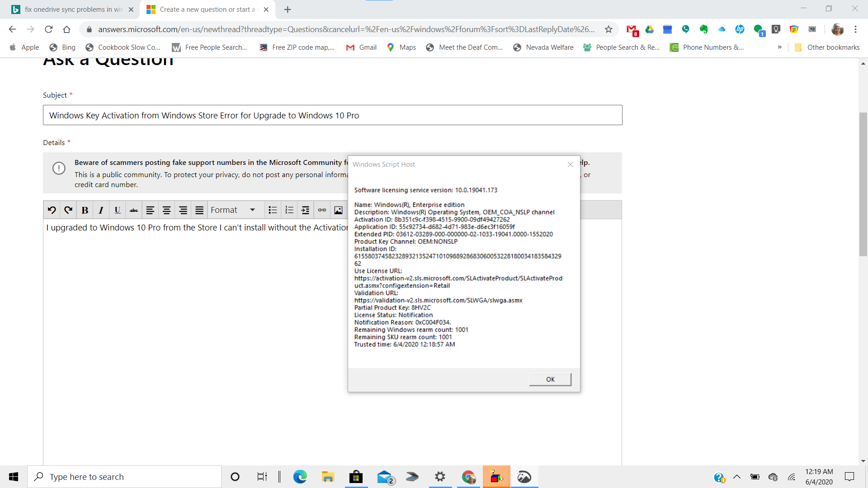Expand hidden bookmarks chevron
Image resolution: width=868 pixels, height=488 pixels.
coord(779,47)
